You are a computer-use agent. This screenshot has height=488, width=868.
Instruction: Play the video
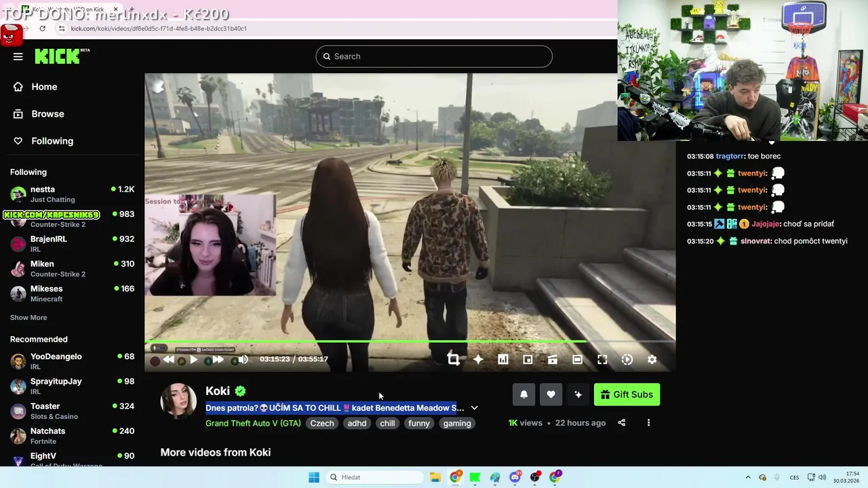[x=193, y=360]
